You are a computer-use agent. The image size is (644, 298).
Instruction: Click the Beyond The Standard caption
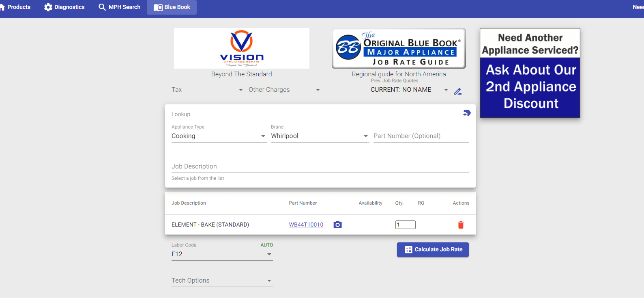242,74
